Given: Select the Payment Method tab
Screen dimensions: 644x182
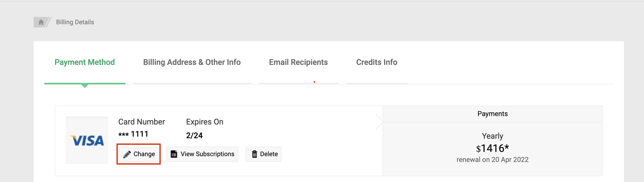Looking at the screenshot, I should point(85,62).
